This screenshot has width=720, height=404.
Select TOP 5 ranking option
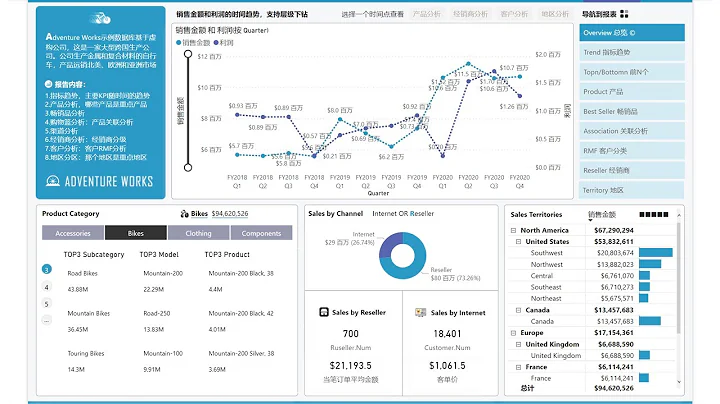[47, 303]
